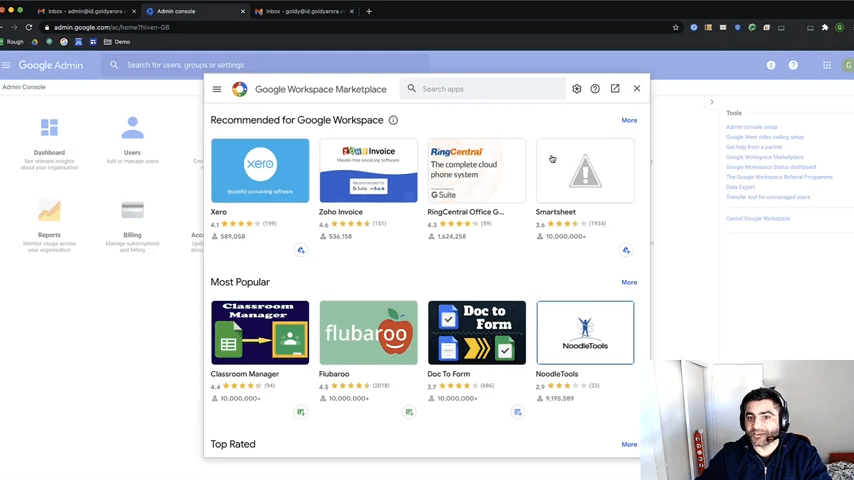Open the Billing tile in Admin console
The width and height of the screenshot is (854, 480).
pos(132,226)
